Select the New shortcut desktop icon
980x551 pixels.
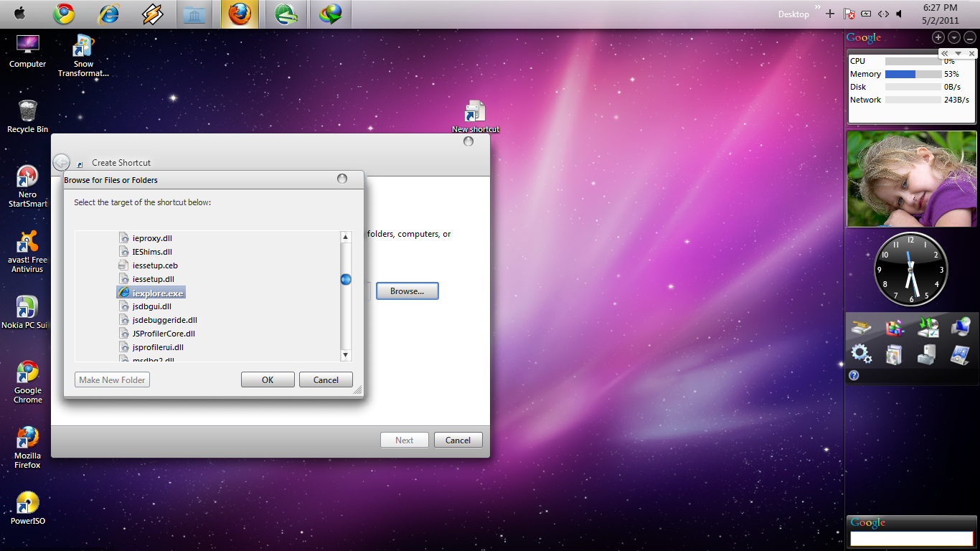point(475,117)
